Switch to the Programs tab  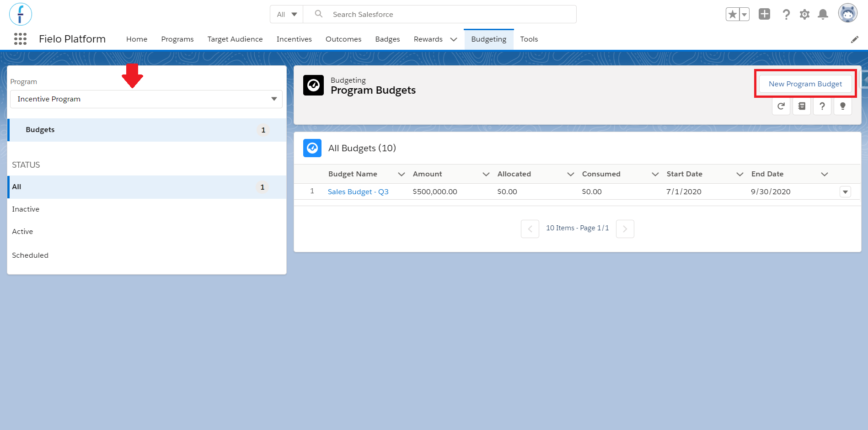(177, 39)
